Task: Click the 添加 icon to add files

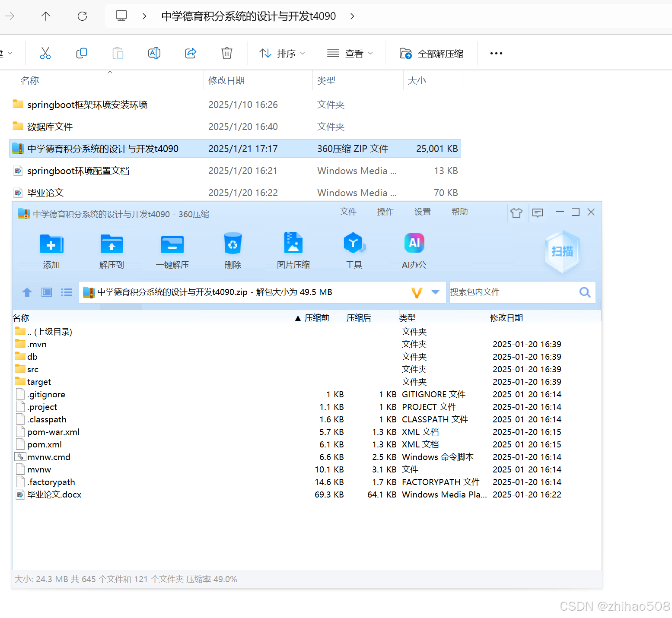Action: (x=51, y=250)
